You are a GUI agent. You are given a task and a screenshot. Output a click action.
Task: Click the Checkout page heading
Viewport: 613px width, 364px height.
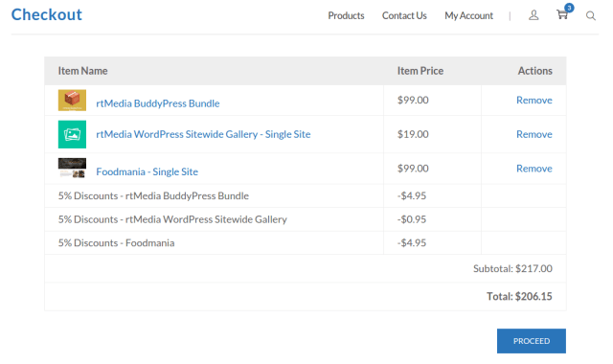coord(47,15)
